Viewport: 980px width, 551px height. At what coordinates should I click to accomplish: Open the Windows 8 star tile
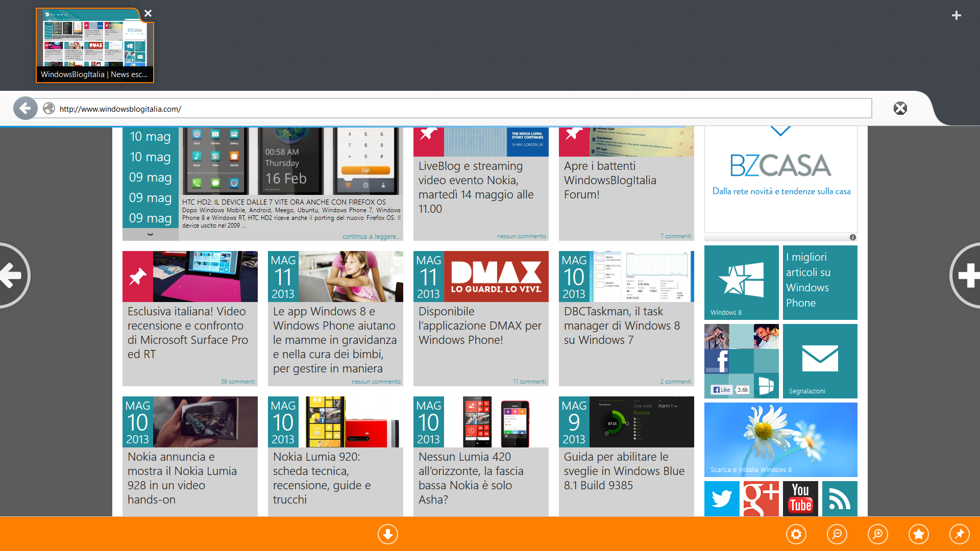742,283
